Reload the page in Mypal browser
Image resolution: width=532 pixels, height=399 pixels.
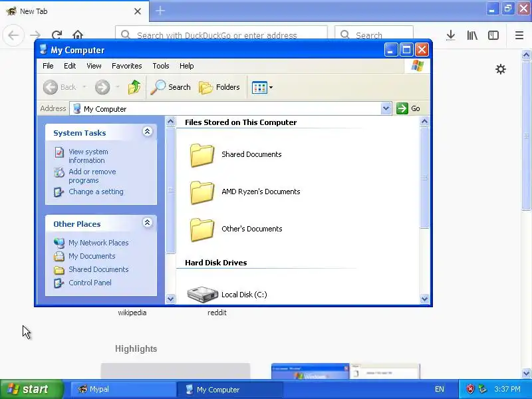pos(57,35)
